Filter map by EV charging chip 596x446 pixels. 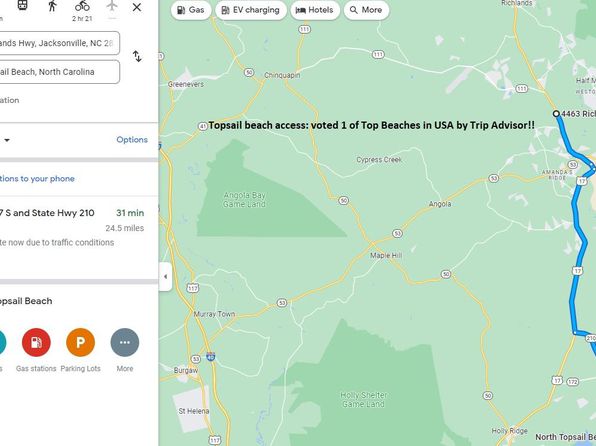point(251,10)
